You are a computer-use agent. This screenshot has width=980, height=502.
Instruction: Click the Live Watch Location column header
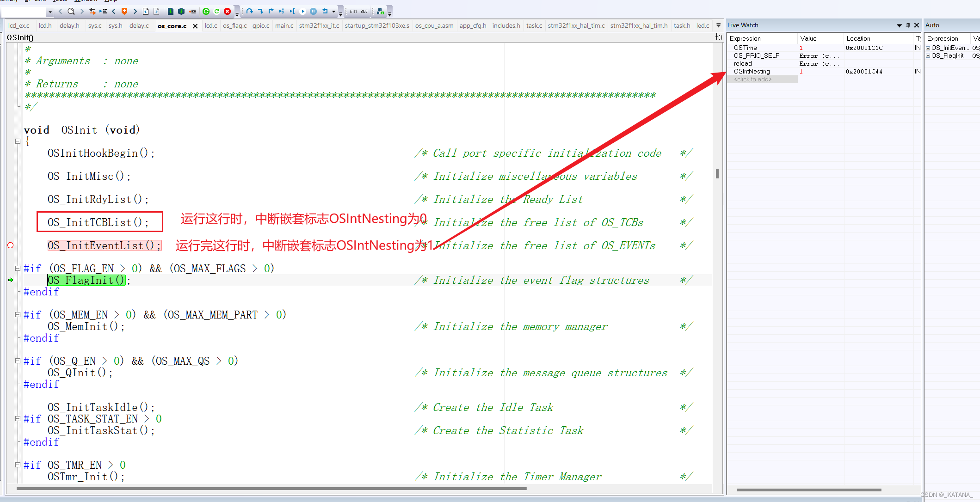click(x=879, y=38)
